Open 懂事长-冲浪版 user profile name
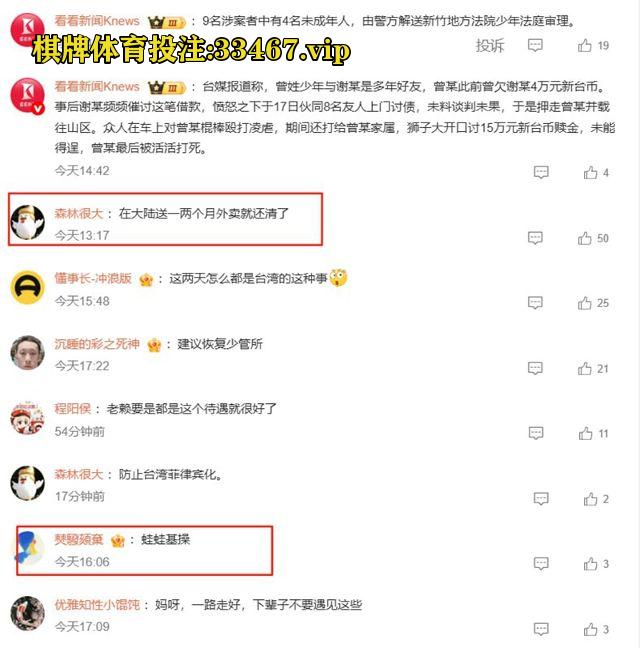The image size is (640, 648). [x=93, y=278]
